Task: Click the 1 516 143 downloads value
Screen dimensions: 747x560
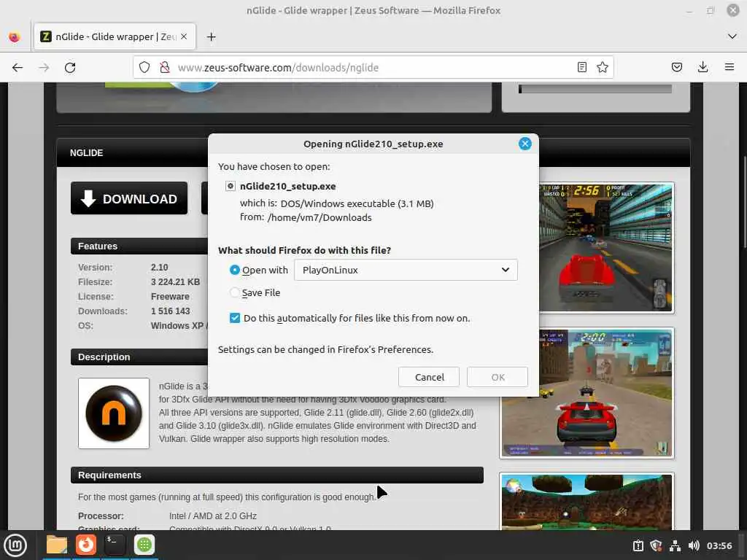Action: 170,311
